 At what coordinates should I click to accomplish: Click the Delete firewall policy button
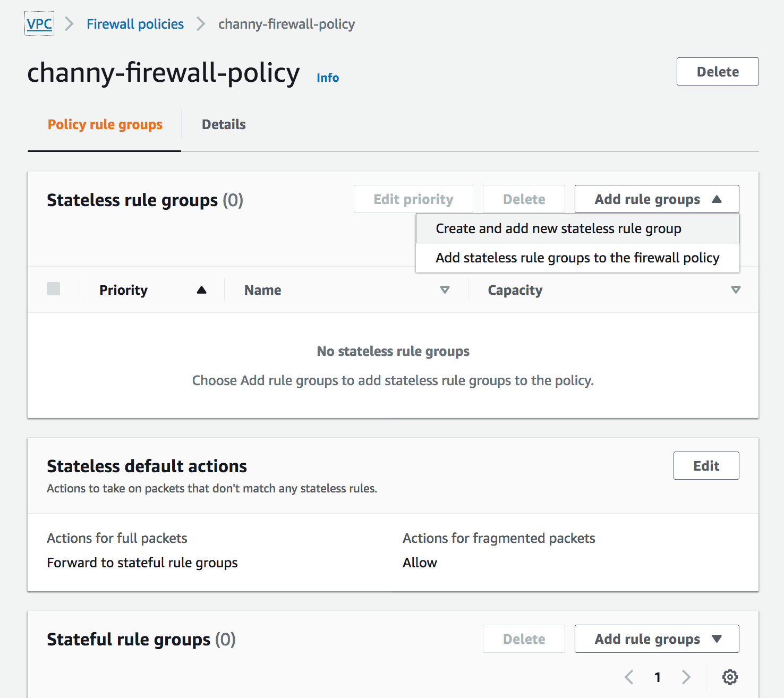[x=717, y=72]
